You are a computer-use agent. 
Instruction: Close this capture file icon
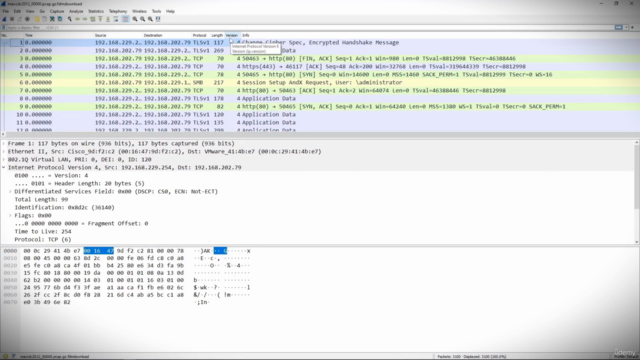coord(52,19)
